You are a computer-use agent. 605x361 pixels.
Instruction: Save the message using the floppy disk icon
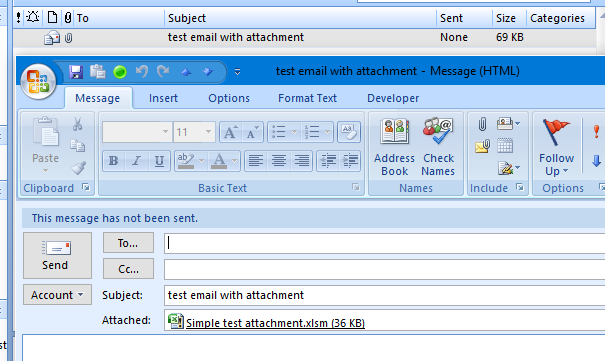click(76, 72)
